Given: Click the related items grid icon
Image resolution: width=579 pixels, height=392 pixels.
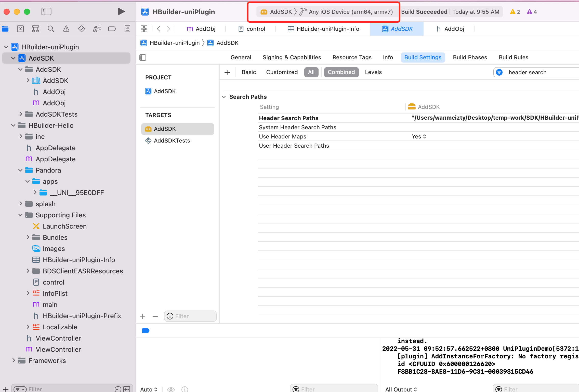Looking at the screenshot, I should [144, 29].
